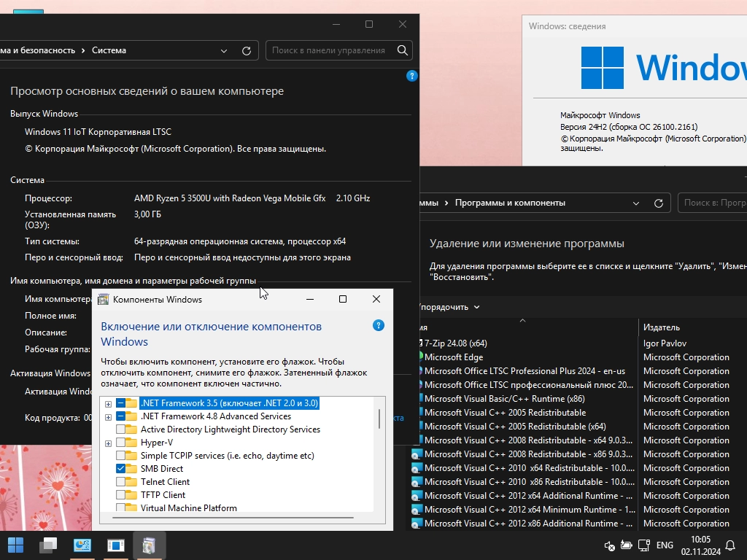Click the Windows Start button
The height and width of the screenshot is (560, 747).
pos(15,545)
